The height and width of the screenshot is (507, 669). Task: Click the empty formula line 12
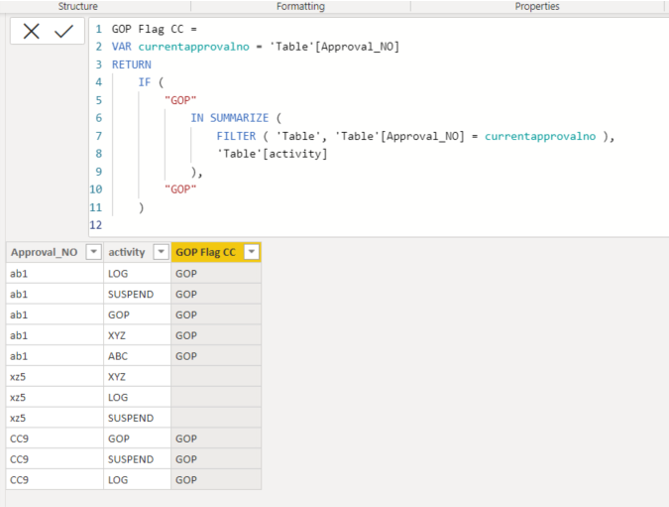point(378,225)
